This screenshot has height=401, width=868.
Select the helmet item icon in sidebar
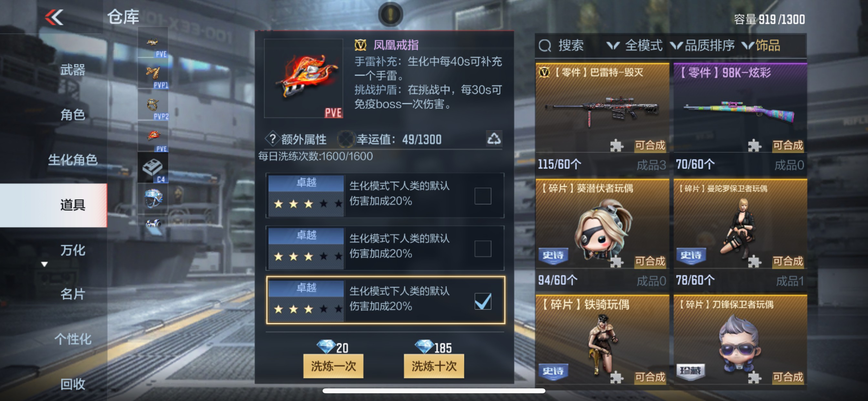[153, 199]
